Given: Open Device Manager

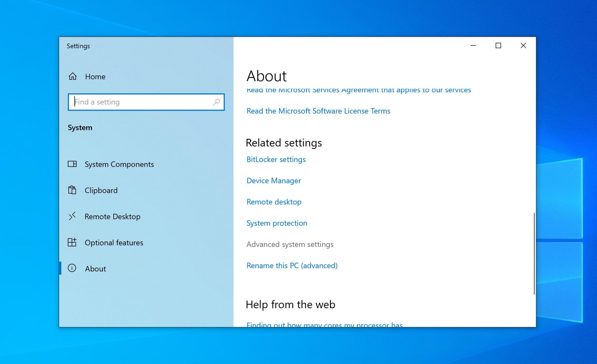Looking at the screenshot, I should (274, 181).
